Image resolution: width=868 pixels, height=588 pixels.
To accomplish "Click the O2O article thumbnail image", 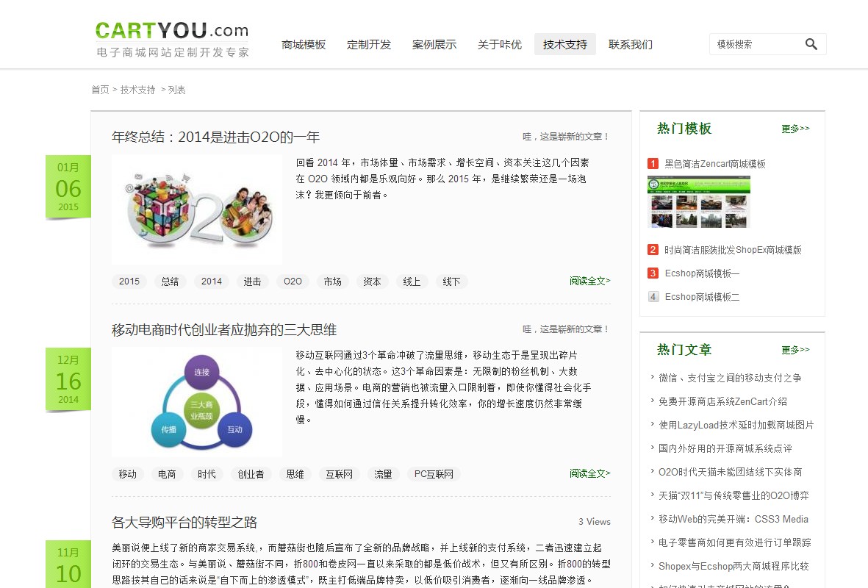I will (x=197, y=209).
